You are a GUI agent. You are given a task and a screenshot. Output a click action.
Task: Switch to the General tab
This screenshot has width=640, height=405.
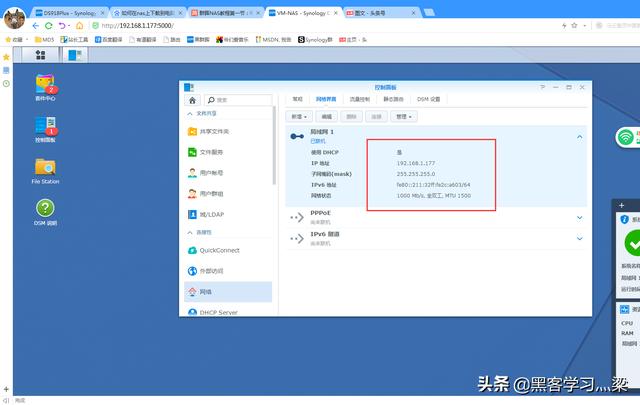point(298,99)
